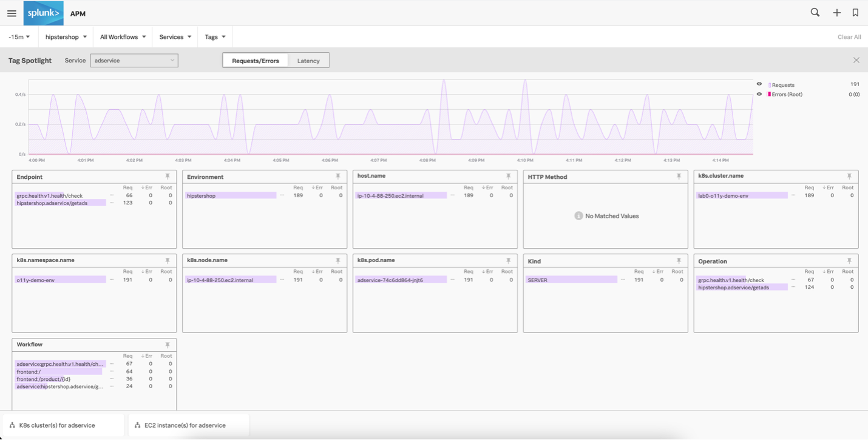Open K8s cluster(s) for adservice
This screenshot has width=868, height=441.
click(64, 425)
